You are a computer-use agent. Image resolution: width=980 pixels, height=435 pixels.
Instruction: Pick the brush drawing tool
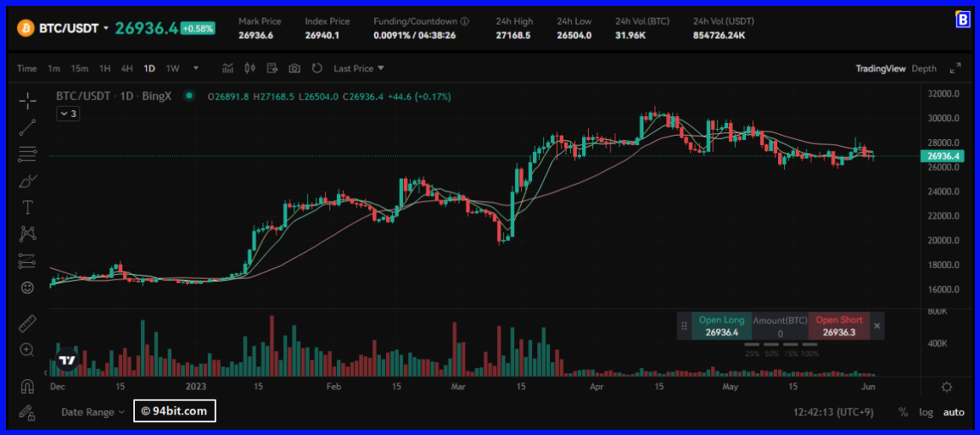click(x=28, y=181)
